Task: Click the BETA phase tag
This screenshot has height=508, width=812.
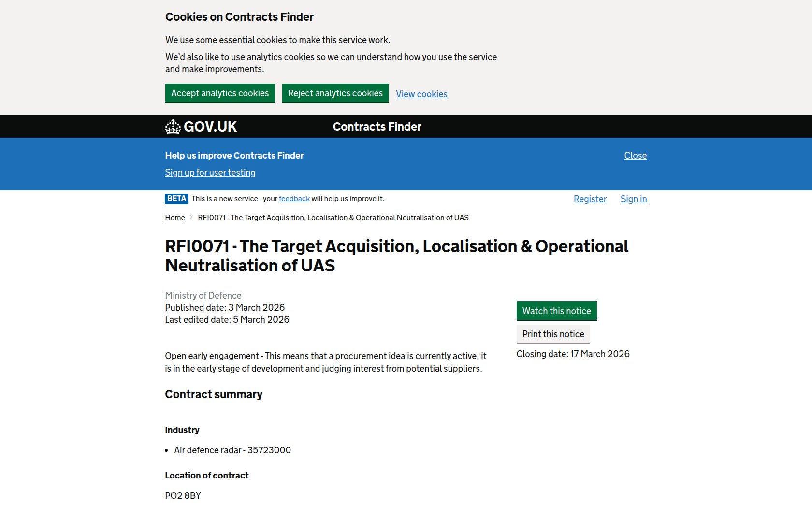Action: (176, 199)
